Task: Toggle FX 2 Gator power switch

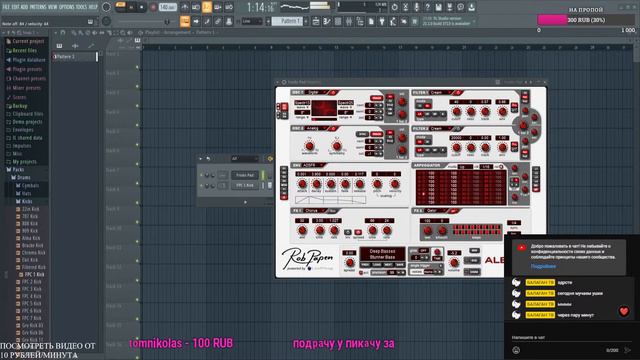Action: pos(453,211)
